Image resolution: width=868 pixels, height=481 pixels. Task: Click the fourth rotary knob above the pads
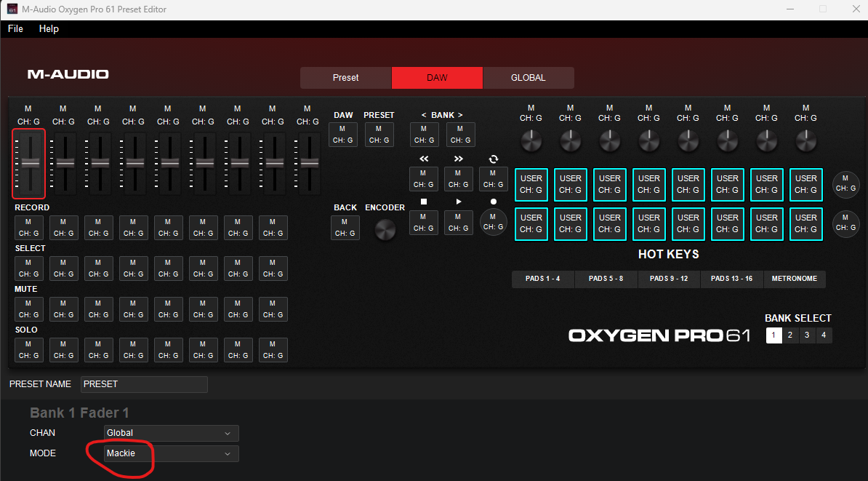click(648, 140)
